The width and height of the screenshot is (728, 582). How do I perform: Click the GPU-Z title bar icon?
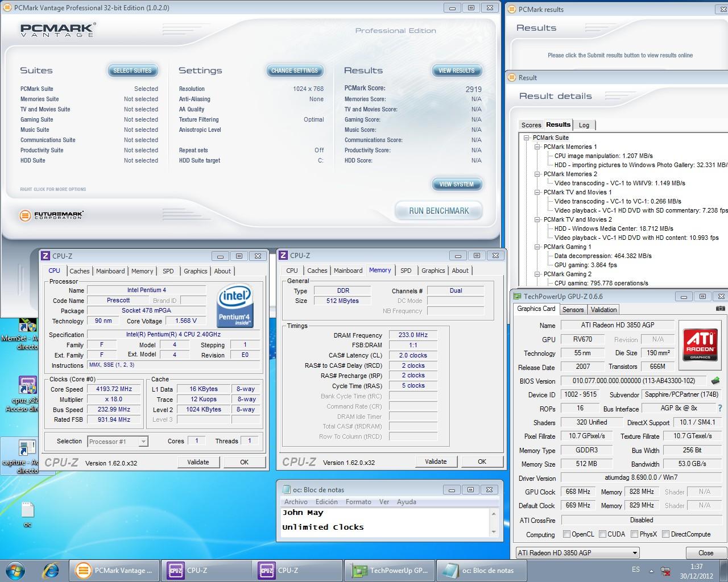point(517,297)
